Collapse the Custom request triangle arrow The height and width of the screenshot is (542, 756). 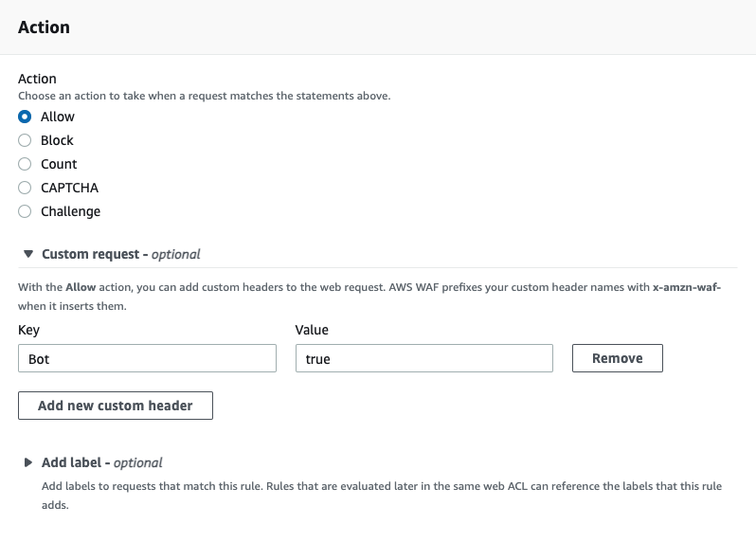[27, 254]
